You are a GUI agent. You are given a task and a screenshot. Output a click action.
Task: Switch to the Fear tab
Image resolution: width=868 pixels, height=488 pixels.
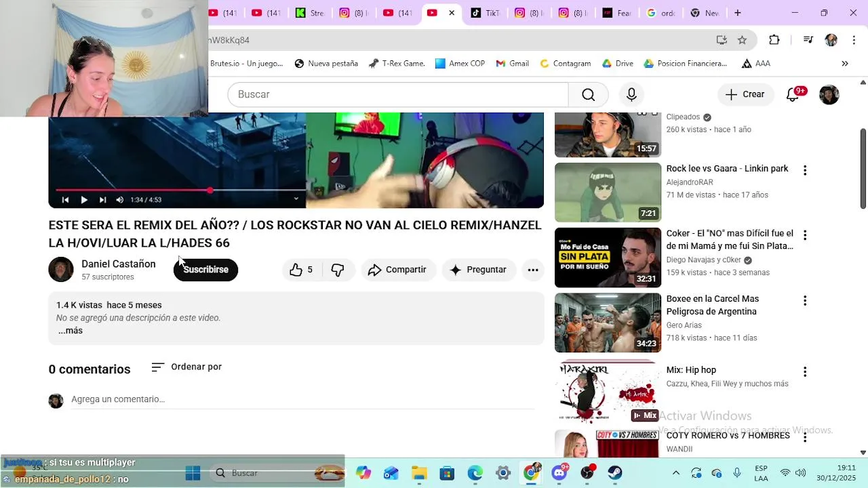[617, 13]
